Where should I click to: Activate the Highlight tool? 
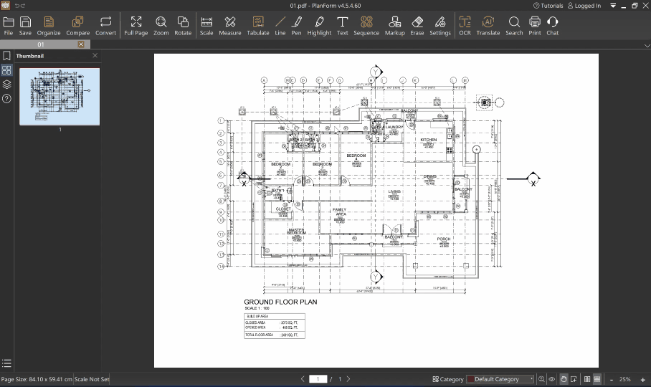point(319,26)
